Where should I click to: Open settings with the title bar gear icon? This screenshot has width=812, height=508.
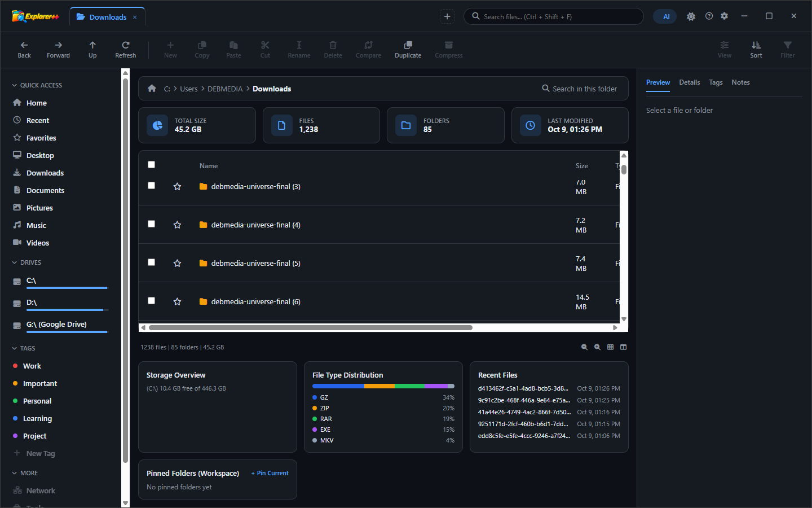coord(725,16)
